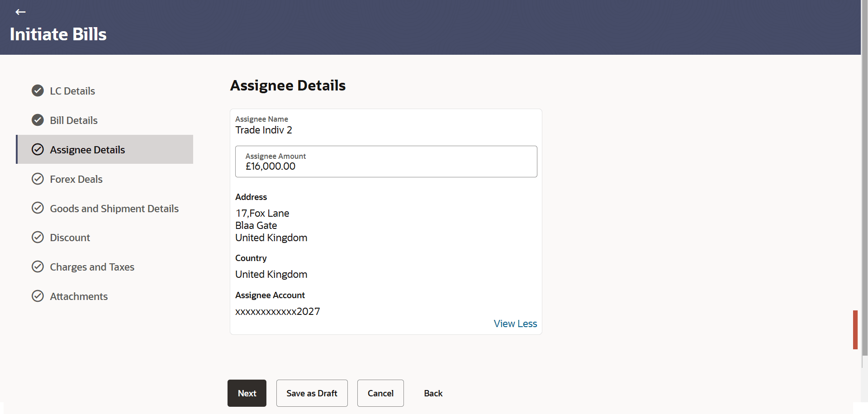Click the Back link at the bottom
Screen dimensions: 868x414
433,393
